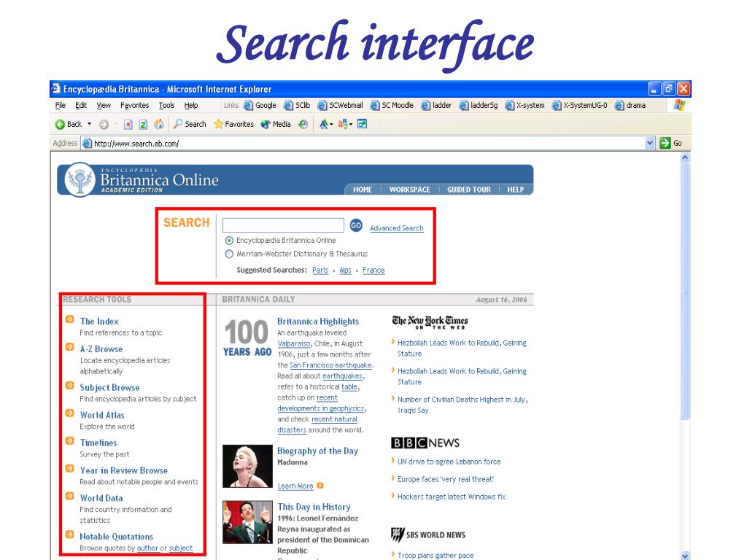The width and height of the screenshot is (747, 560).
Task: Click the Google link icon in Links bar
Action: pyautogui.click(x=248, y=105)
